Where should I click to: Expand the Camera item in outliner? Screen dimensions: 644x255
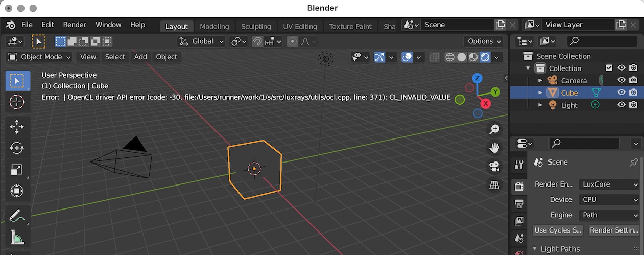coord(540,80)
